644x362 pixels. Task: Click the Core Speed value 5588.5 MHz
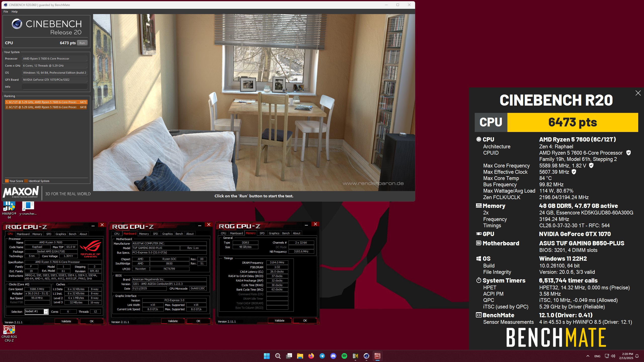[x=37, y=289]
